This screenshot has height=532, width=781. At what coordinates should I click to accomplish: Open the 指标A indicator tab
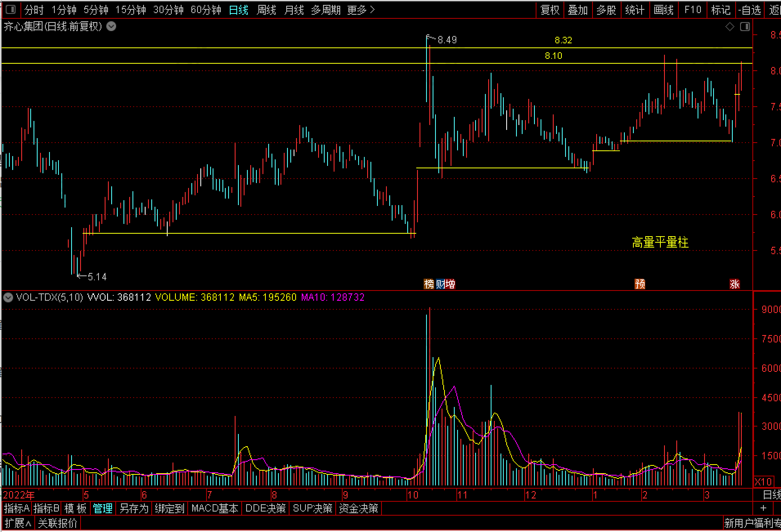point(17,509)
